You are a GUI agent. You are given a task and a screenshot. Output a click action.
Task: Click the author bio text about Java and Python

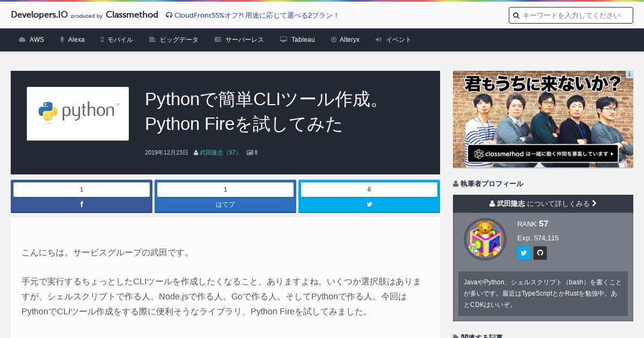point(543,293)
